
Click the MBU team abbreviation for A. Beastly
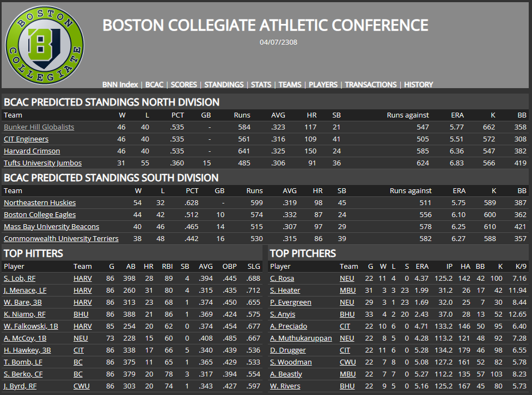[x=347, y=374]
